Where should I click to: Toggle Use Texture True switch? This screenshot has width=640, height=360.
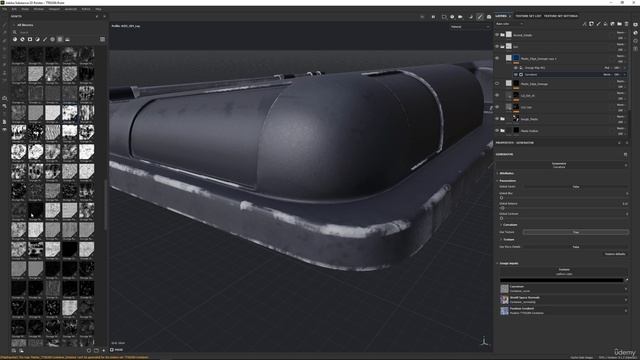click(x=576, y=232)
